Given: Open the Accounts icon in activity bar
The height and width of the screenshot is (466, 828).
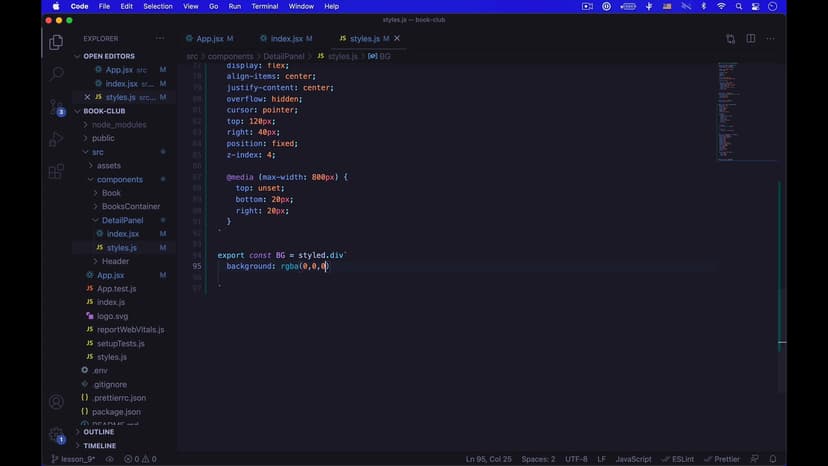Looking at the screenshot, I should [56, 402].
